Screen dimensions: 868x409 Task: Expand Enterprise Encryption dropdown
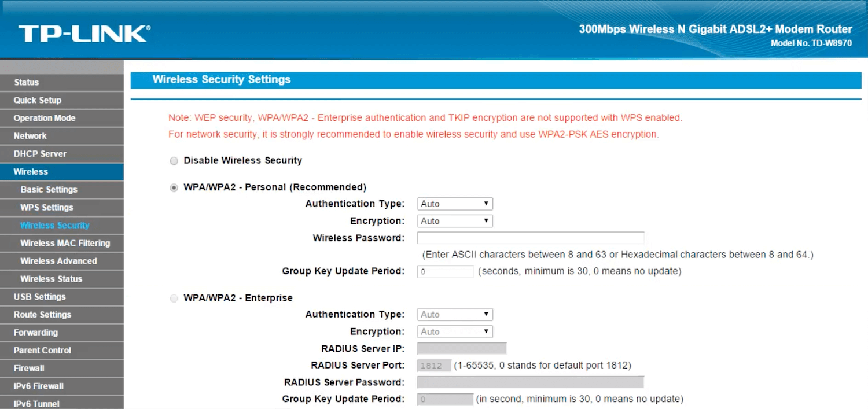(455, 332)
